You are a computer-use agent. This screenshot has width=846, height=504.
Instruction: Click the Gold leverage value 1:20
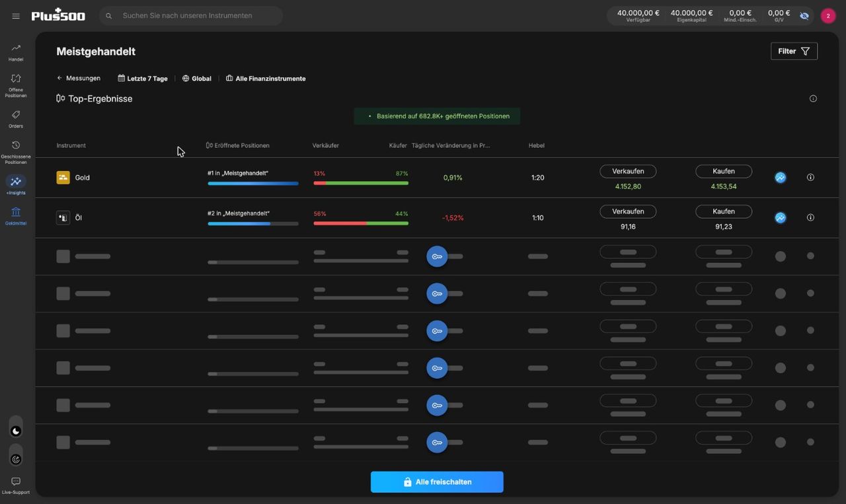tap(538, 178)
